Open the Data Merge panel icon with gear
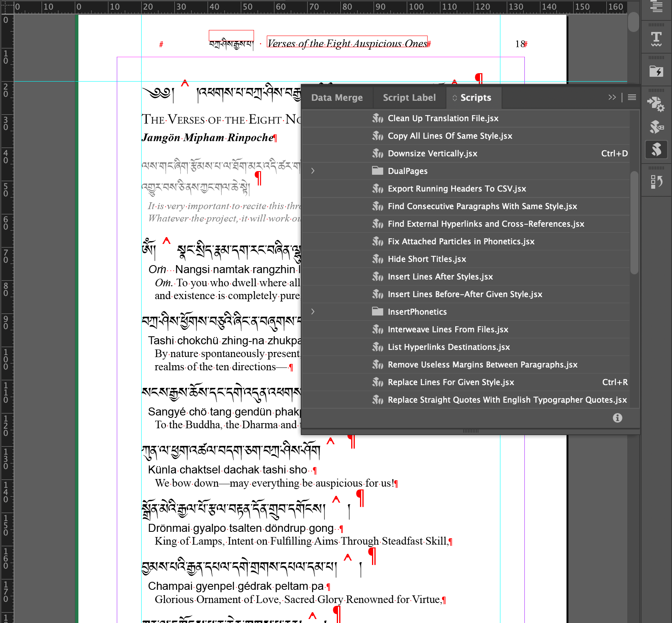The height and width of the screenshot is (623, 672). 656,103
